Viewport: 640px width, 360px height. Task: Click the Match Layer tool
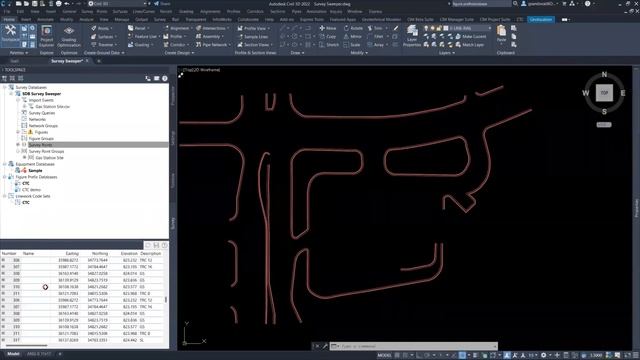pos(470,44)
